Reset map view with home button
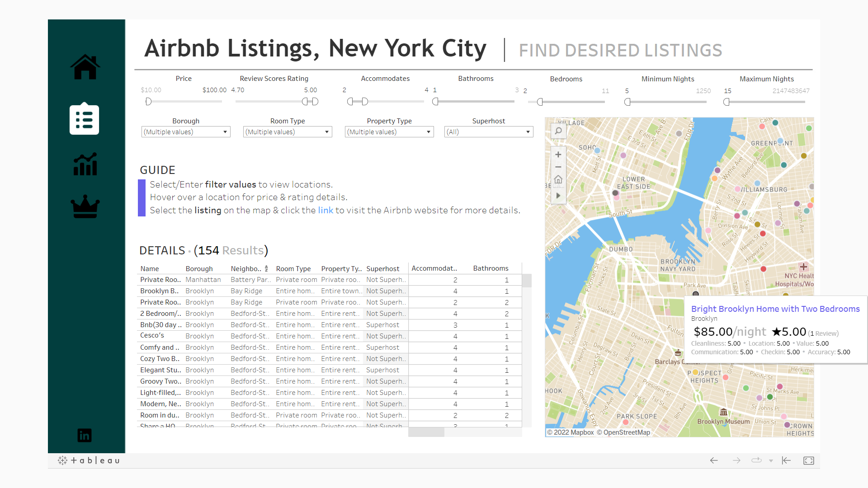Screen dimensions: 868x488 click(x=558, y=180)
